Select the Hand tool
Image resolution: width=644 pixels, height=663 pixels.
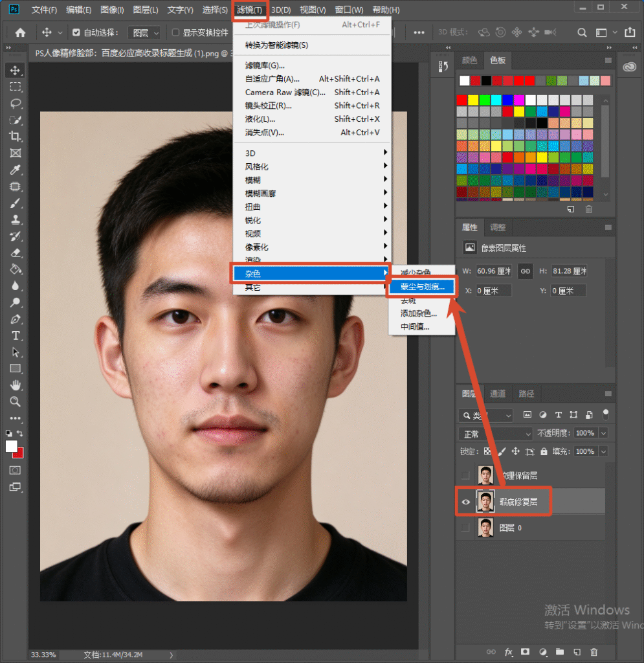point(16,385)
